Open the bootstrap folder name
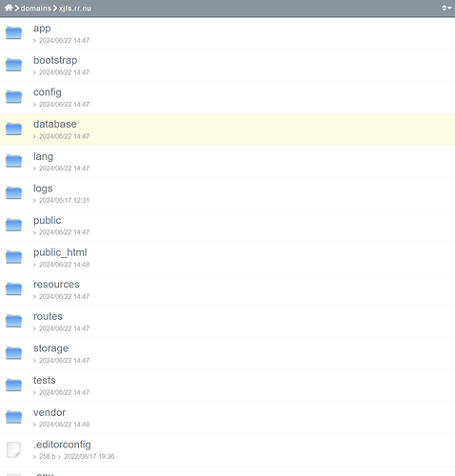 [55, 60]
